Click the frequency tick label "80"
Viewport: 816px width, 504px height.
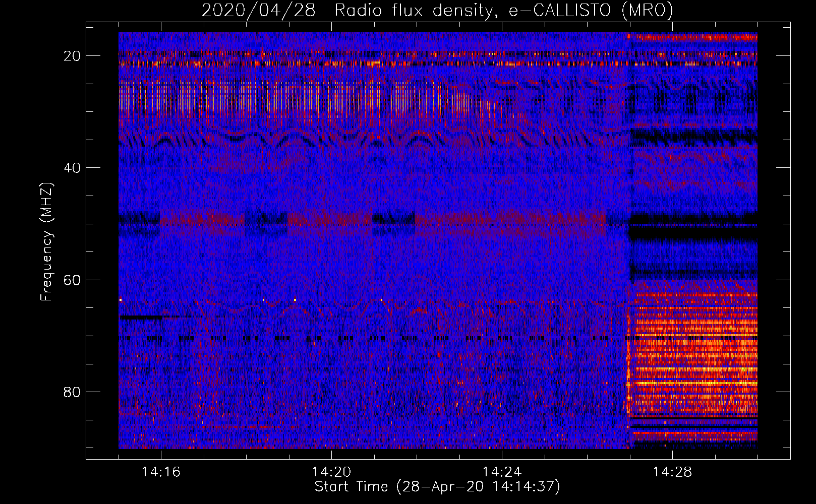(72, 392)
